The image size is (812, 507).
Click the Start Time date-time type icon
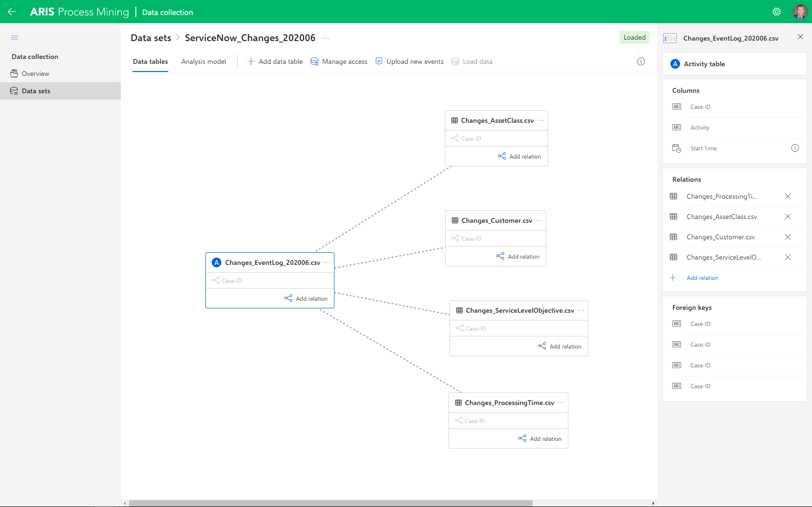click(677, 148)
